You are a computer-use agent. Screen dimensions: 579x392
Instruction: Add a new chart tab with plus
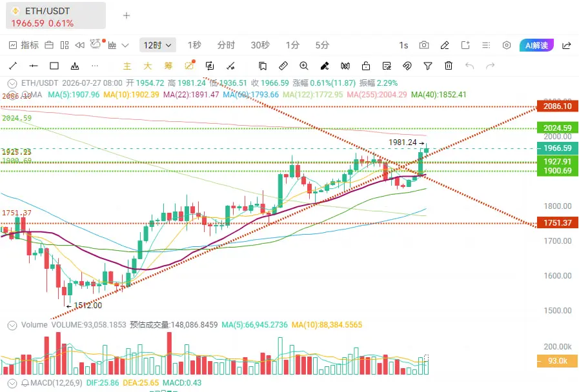[x=127, y=15]
